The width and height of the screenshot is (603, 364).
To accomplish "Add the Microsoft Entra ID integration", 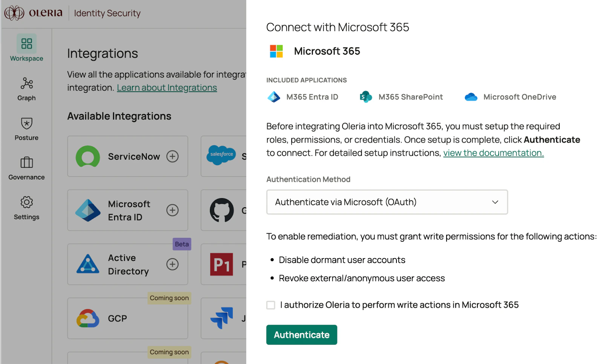I will pos(173,210).
